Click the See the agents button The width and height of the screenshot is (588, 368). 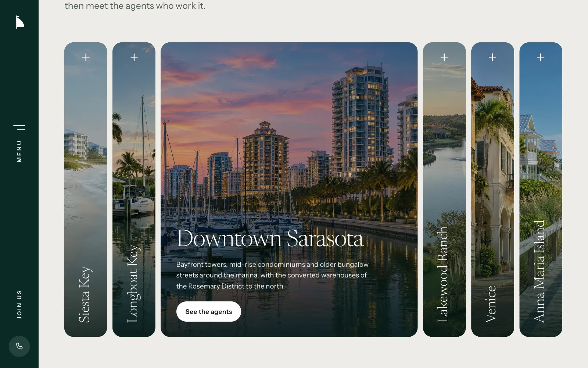[x=209, y=312]
